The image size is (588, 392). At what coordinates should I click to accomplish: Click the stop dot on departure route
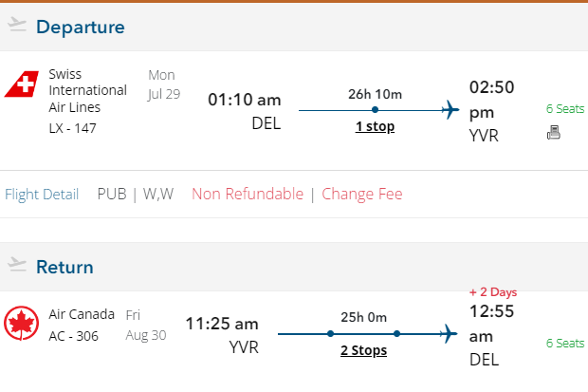coord(376,110)
